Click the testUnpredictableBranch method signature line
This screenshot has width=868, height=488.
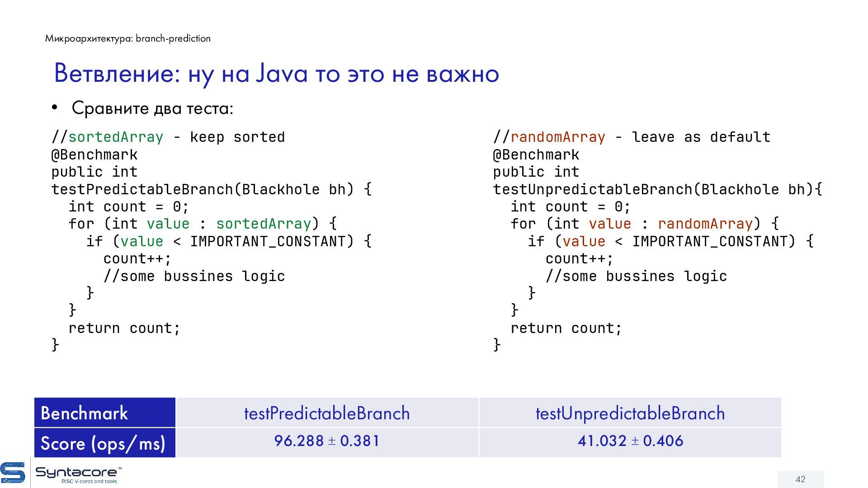point(657,189)
